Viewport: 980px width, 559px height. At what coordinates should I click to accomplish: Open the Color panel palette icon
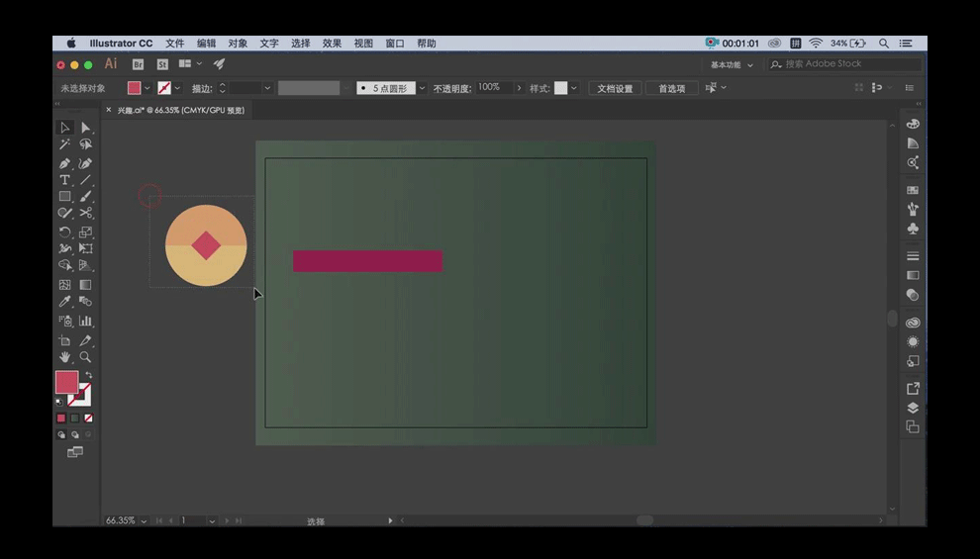(913, 124)
